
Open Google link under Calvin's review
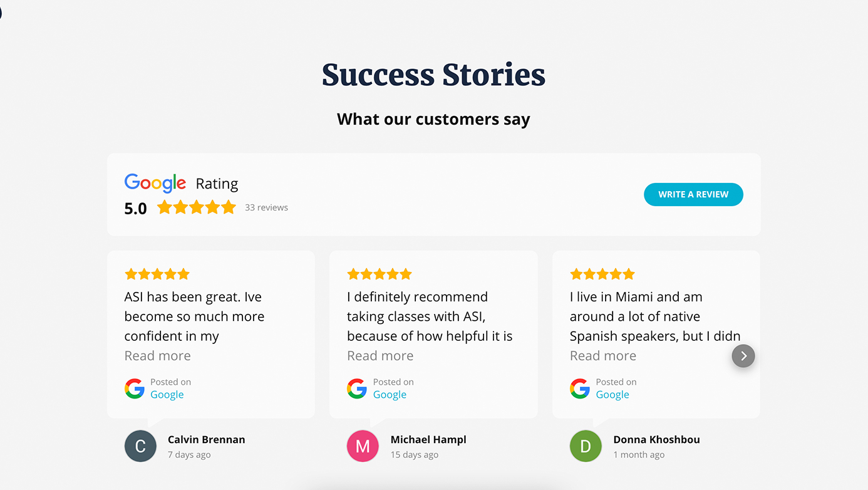(x=167, y=395)
